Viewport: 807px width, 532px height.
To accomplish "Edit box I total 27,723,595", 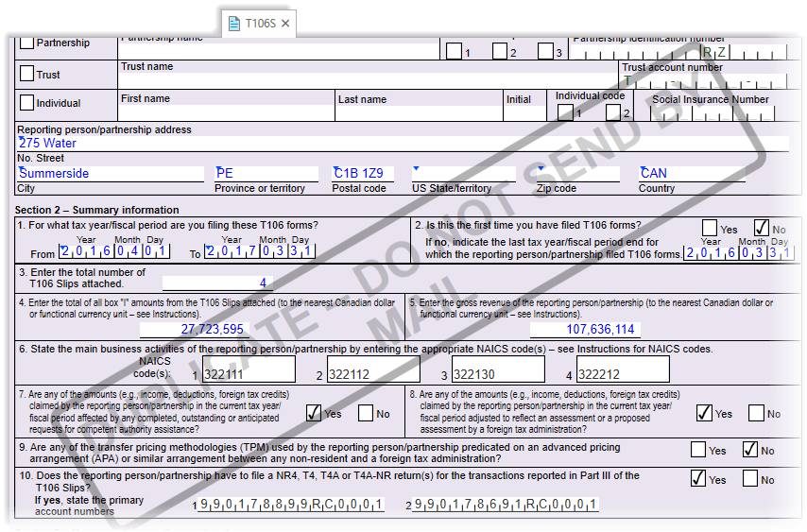I will coord(195,329).
